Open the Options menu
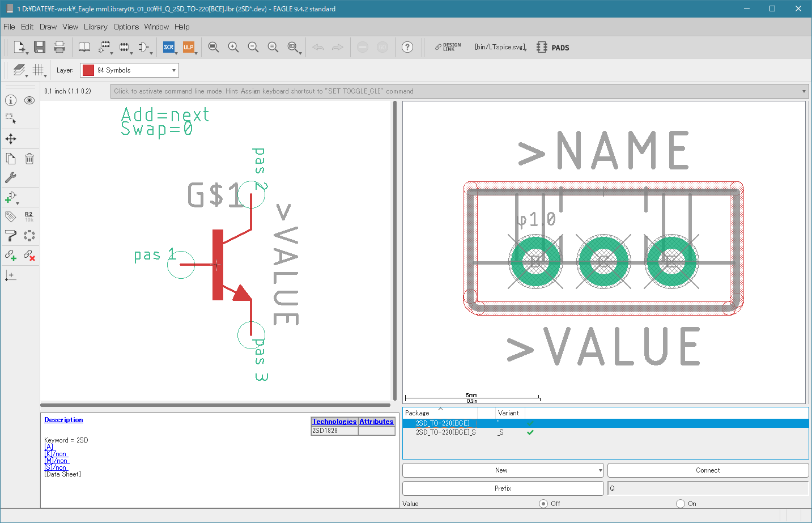Viewport: 812px width, 523px height. click(126, 27)
